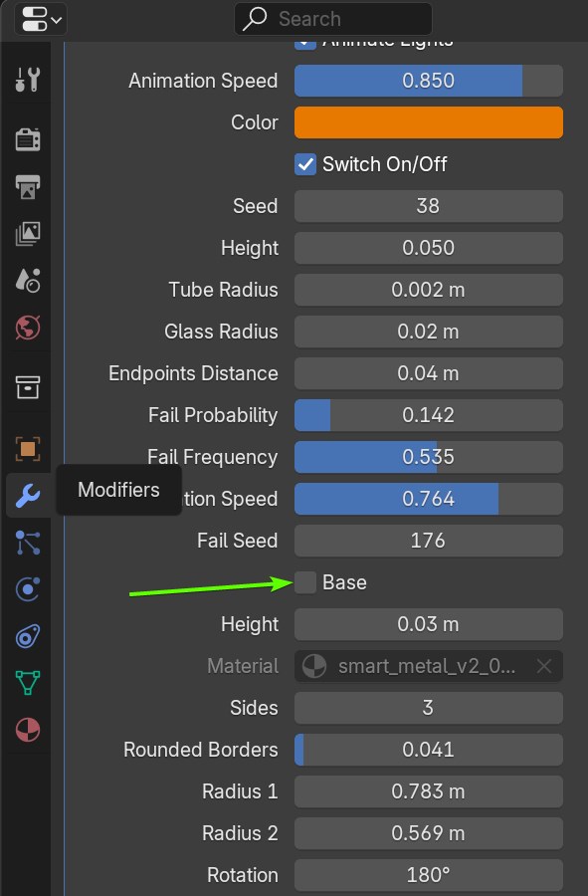The image size is (588, 896).
Task: Open the Material properties tab
Action: click(x=28, y=730)
